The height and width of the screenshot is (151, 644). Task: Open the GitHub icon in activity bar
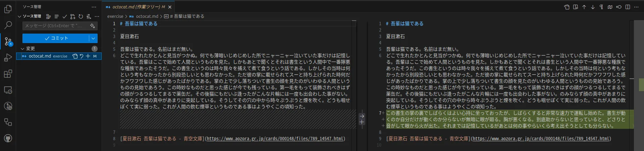8,138
